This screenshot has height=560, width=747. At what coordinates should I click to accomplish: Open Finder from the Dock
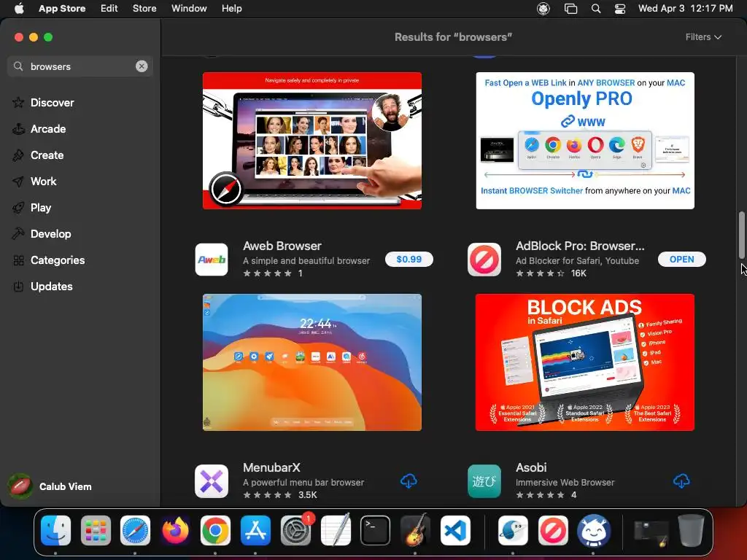[55, 531]
